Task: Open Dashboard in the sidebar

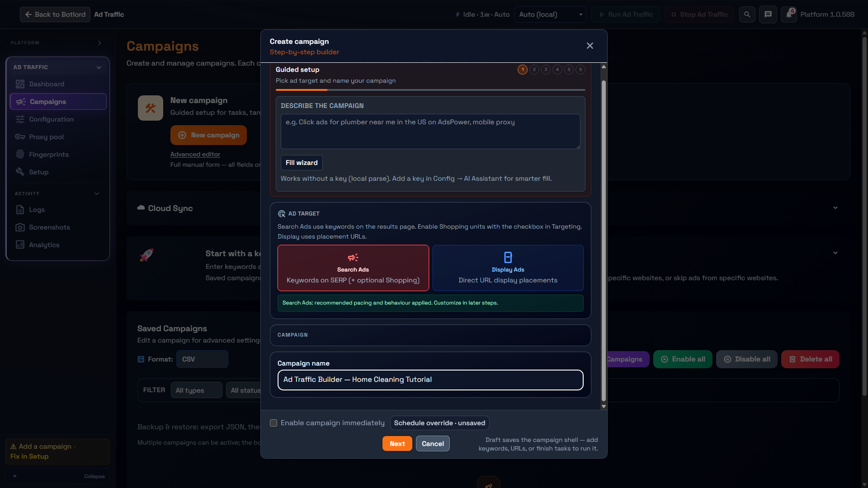Action: [58, 84]
